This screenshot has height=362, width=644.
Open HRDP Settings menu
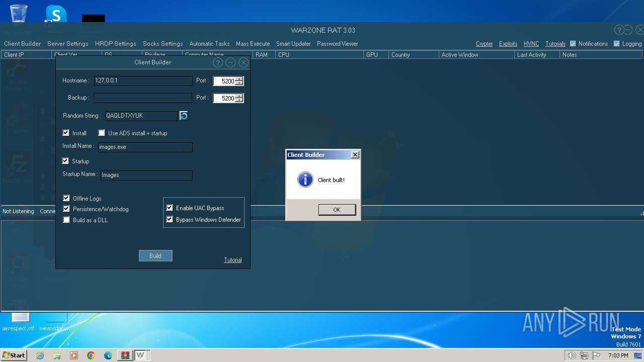coord(116,44)
